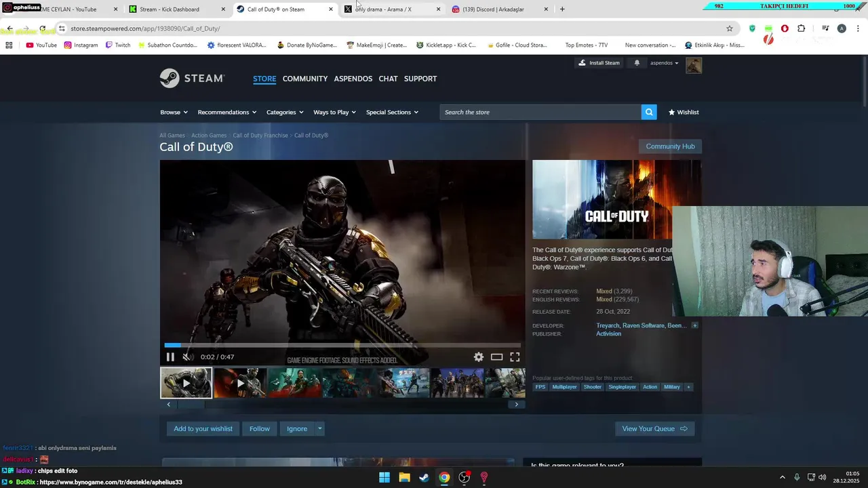Open the wishlist options dropdown arrow beside Ignore
The width and height of the screenshot is (868, 488).
tap(319, 428)
